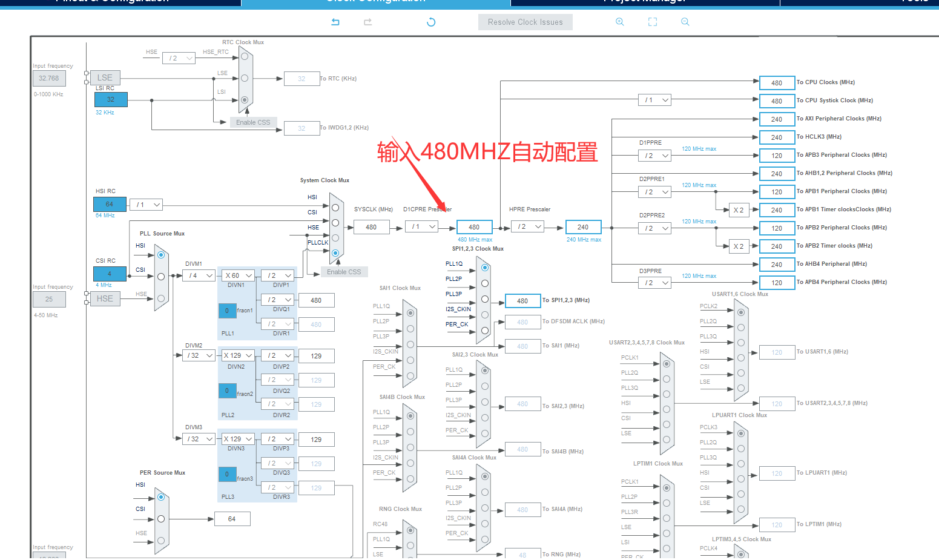Click the zoom out magnifier icon
The height and width of the screenshot is (560, 939).
pyautogui.click(x=685, y=22)
